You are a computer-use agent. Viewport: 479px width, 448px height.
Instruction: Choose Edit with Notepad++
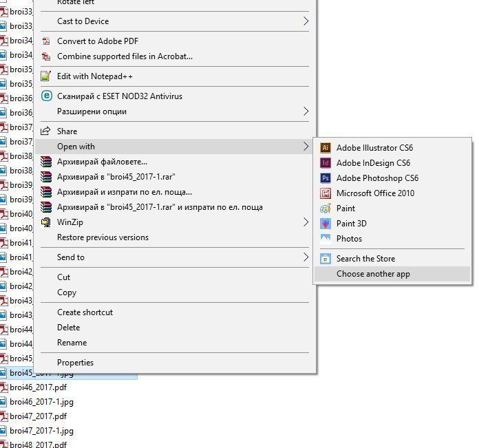(x=175, y=76)
